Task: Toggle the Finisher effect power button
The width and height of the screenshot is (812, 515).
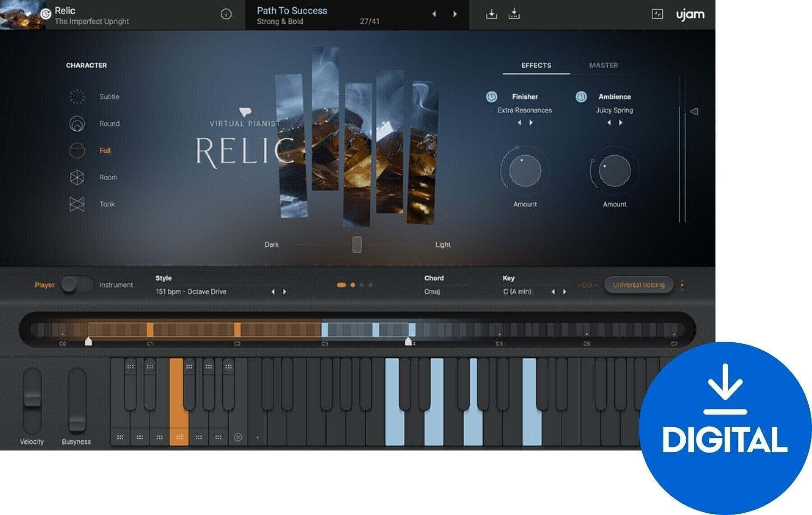Action: (491, 97)
